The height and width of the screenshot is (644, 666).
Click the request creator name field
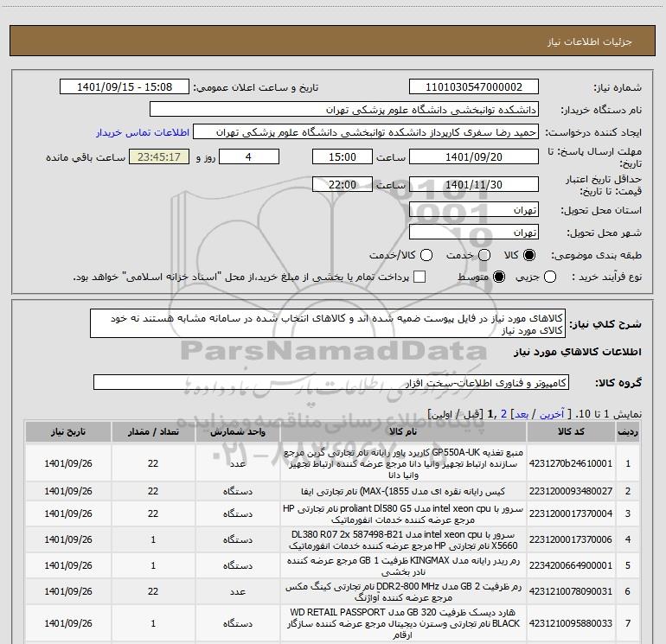[366, 131]
